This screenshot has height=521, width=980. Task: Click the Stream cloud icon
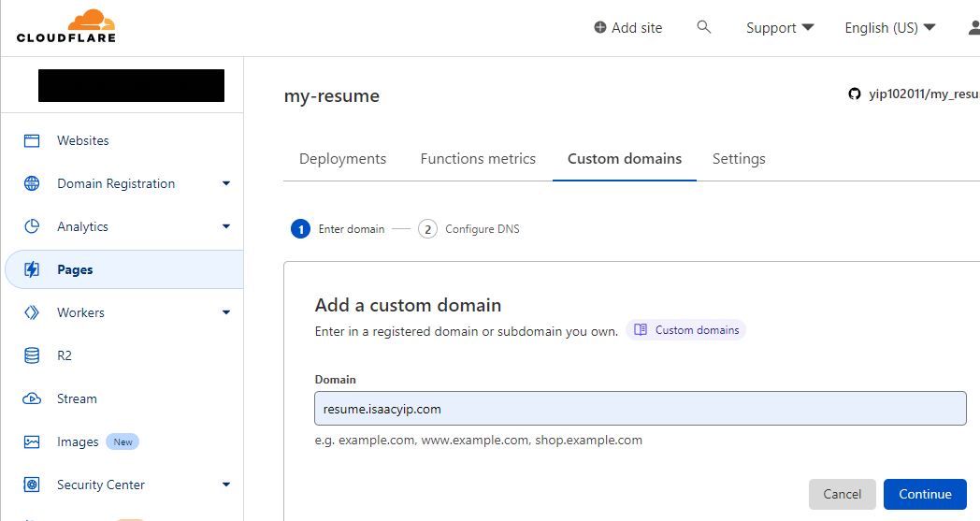[x=32, y=398]
